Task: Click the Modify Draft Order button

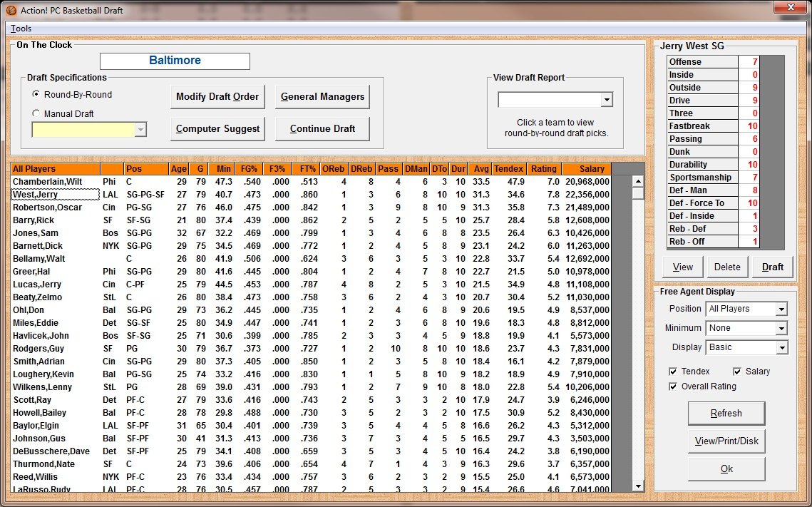Action: click(217, 97)
